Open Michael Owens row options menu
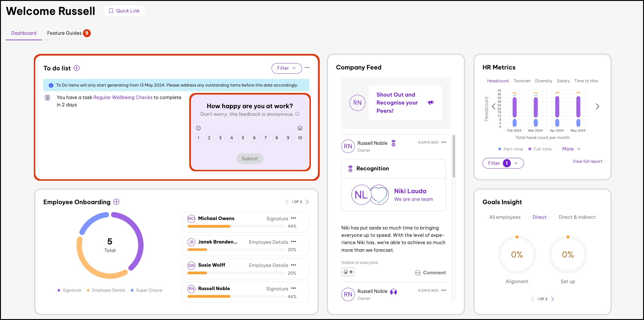Screen dimensions: 644x320 pyautogui.click(x=294, y=218)
